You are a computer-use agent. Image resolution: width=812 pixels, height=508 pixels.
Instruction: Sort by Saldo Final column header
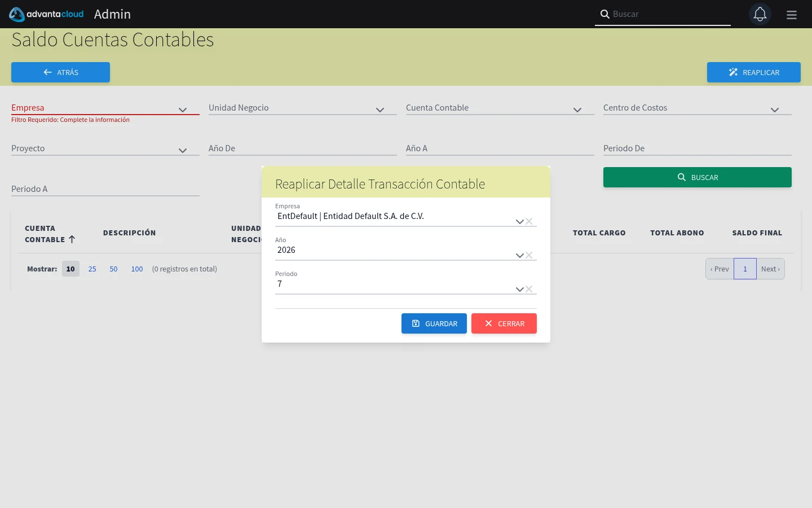click(x=757, y=233)
